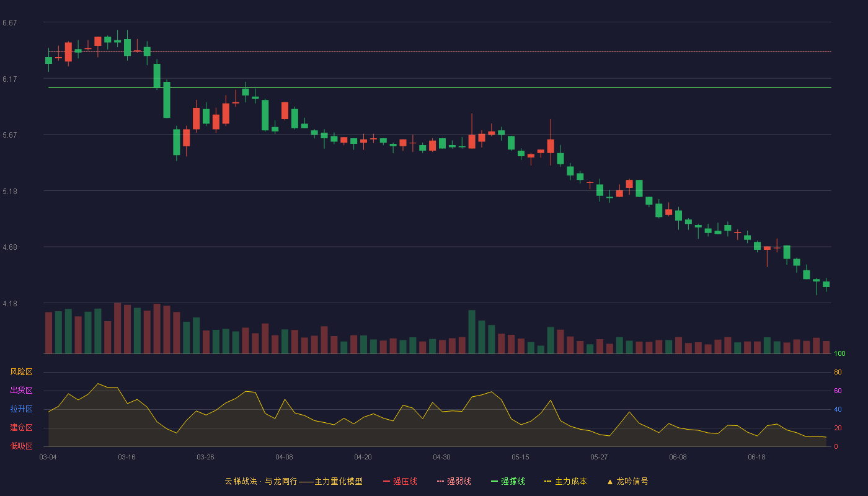Click the tallest green volume bar near 05-06
The image size is (868, 496).
[x=472, y=332]
